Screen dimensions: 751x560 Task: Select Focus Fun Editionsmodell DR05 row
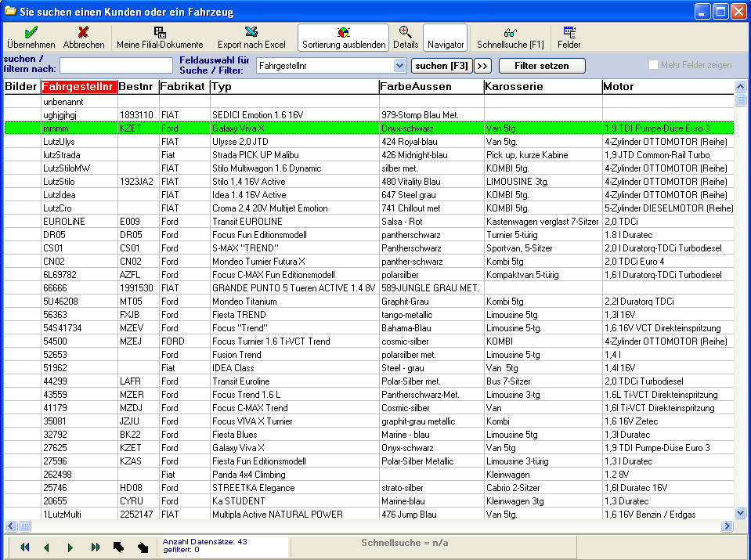point(369,235)
